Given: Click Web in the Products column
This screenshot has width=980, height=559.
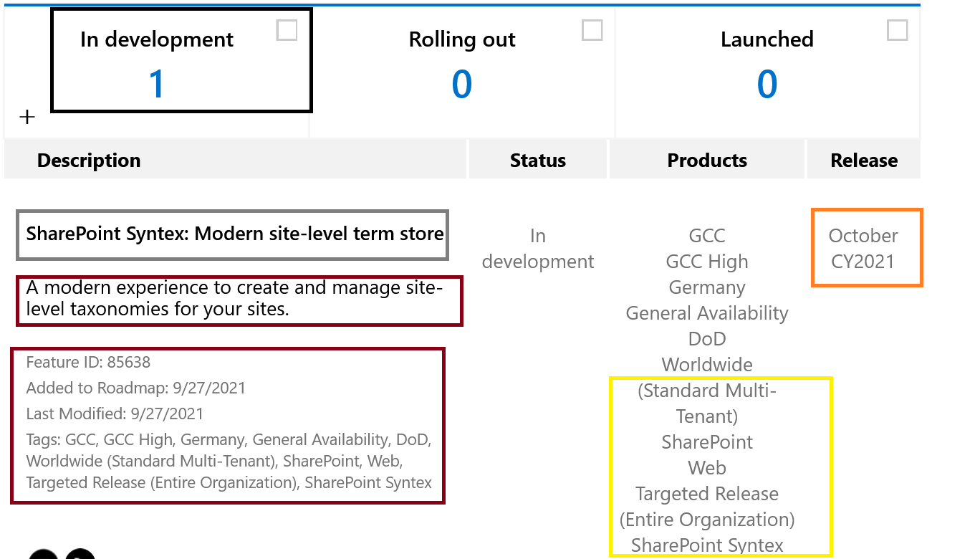Looking at the screenshot, I should click(707, 468).
